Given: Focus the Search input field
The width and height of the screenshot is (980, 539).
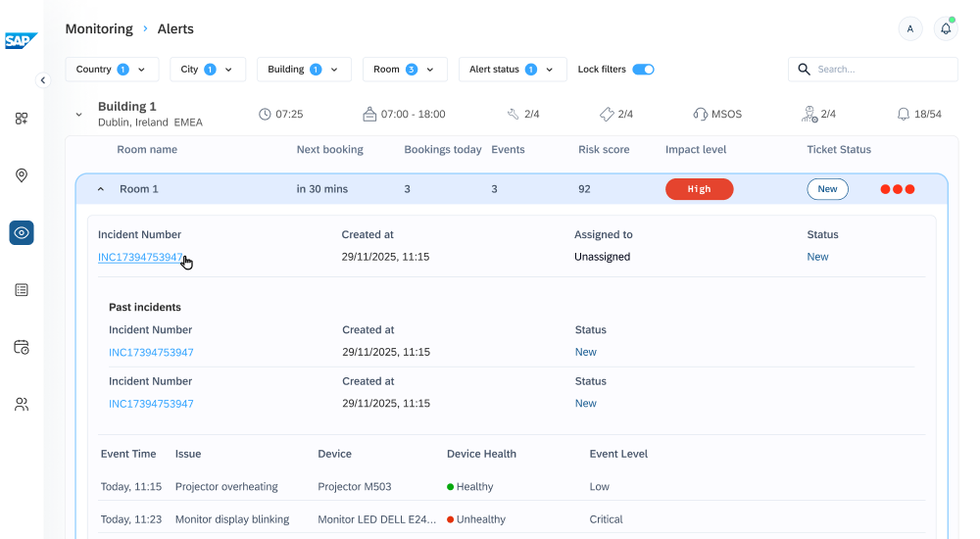Looking at the screenshot, I should pos(873,70).
